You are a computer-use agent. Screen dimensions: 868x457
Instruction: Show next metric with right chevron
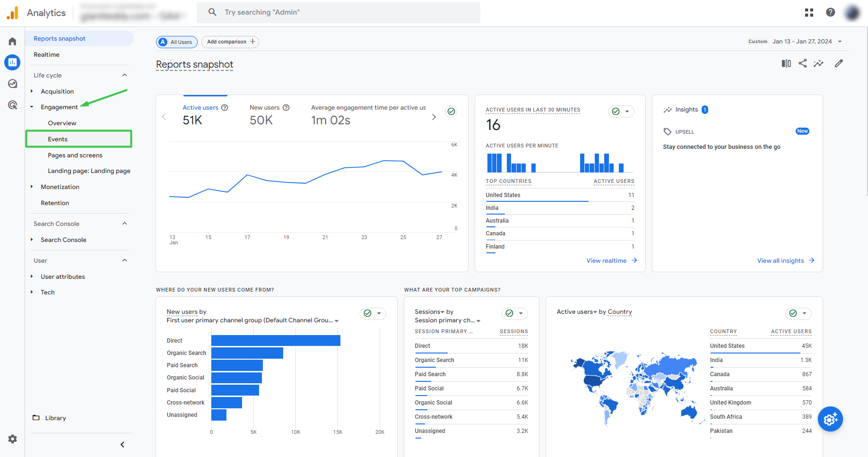coord(434,117)
